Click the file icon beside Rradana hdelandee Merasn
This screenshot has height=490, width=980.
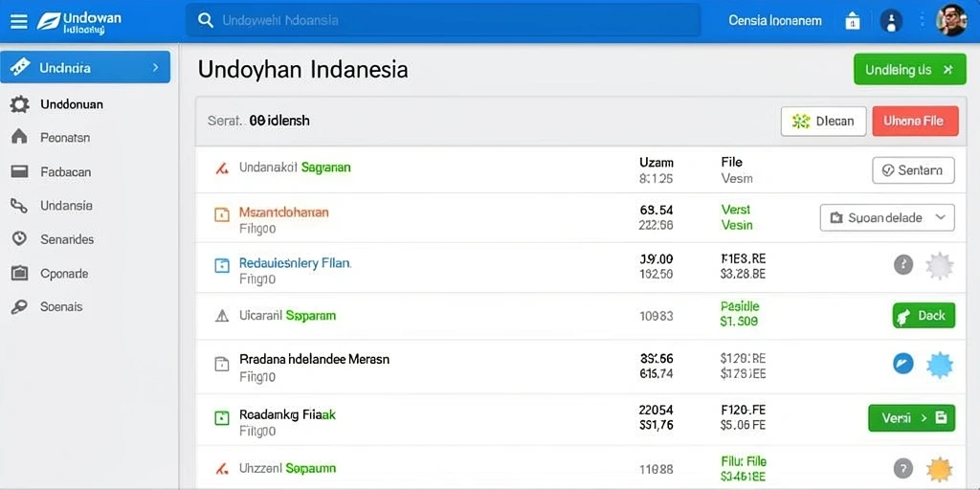(x=222, y=364)
